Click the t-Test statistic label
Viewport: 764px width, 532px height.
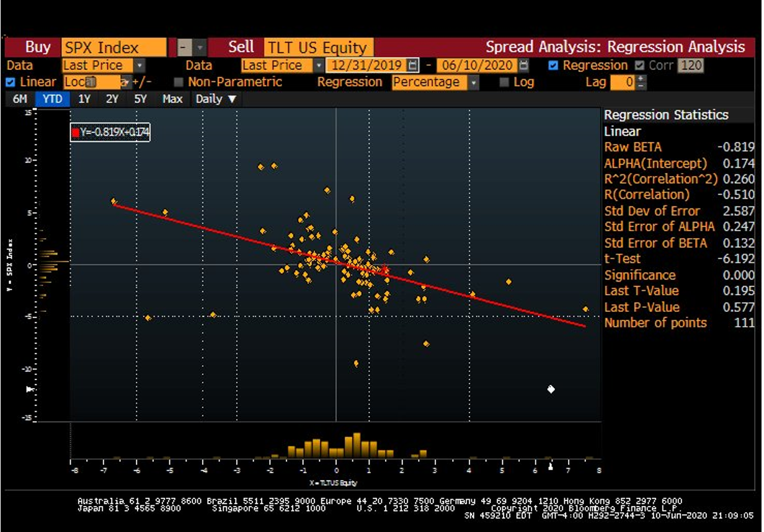[623, 259]
